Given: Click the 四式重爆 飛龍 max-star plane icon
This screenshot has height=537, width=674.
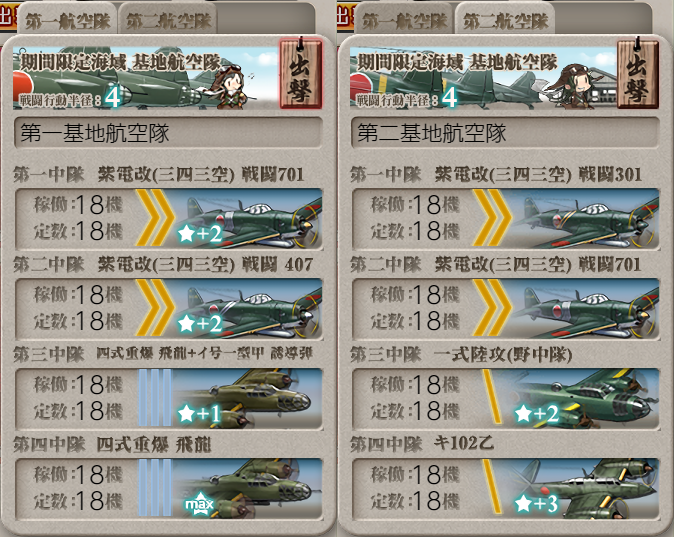Looking at the screenshot, I should coord(247,488).
